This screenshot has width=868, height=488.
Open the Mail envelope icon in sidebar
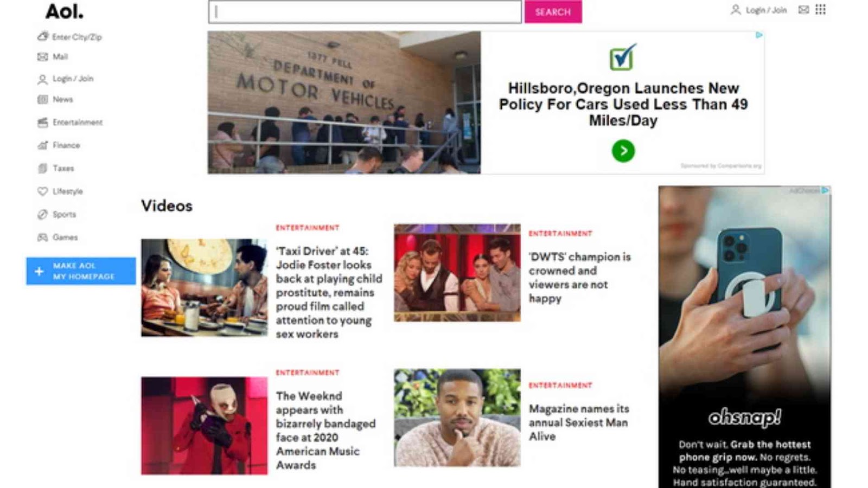pos(42,57)
